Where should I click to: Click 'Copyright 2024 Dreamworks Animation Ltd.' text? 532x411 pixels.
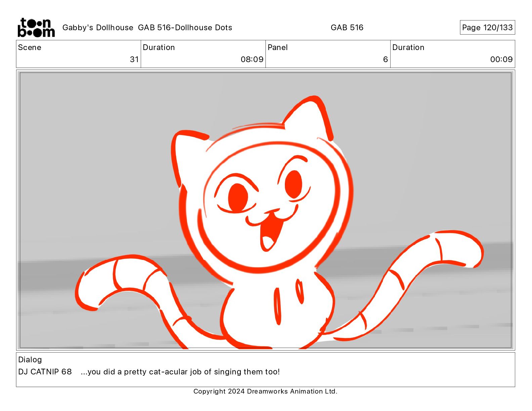coord(265,391)
